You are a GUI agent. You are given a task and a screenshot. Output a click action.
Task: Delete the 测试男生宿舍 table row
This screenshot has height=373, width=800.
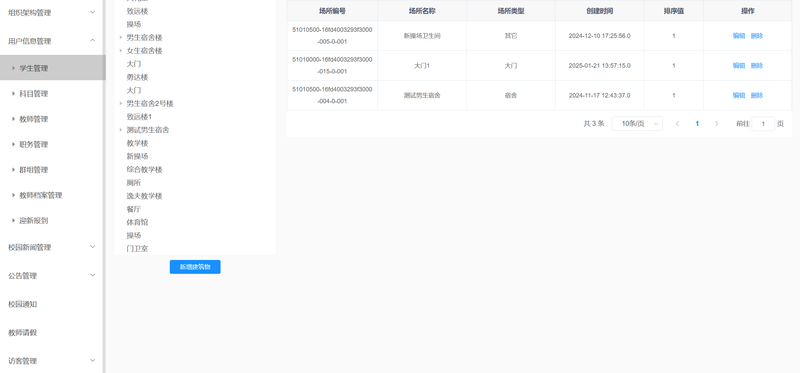[x=757, y=95]
